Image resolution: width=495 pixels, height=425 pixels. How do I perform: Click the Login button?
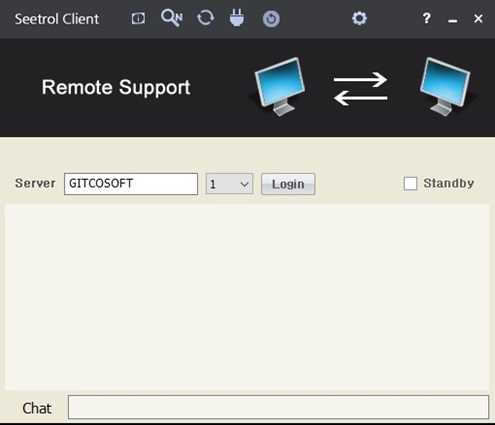click(x=288, y=184)
